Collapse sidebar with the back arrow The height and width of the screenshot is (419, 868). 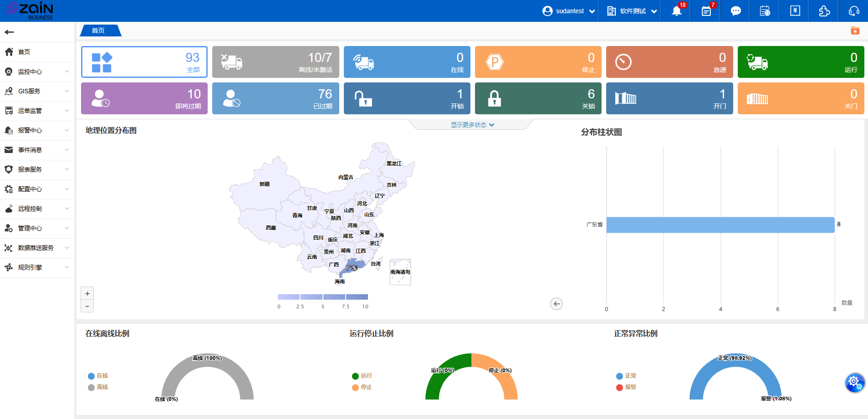point(9,32)
